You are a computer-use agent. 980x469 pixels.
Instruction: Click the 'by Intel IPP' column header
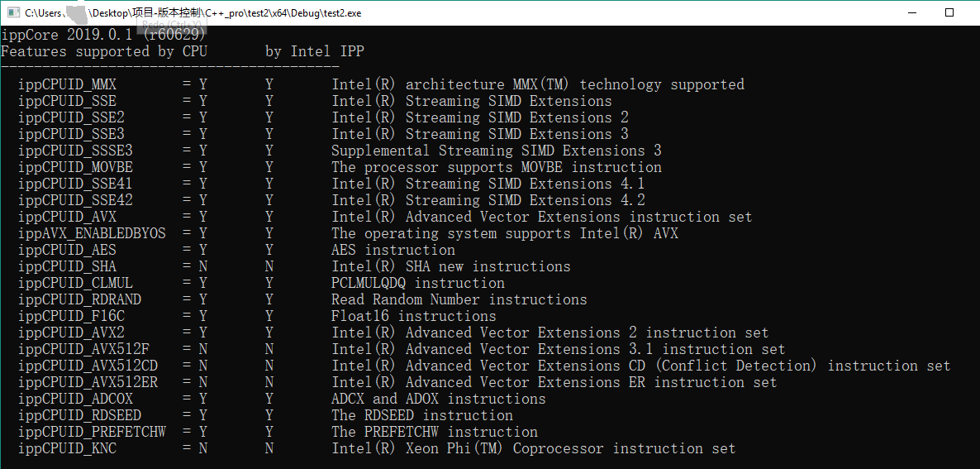coord(314,51)
